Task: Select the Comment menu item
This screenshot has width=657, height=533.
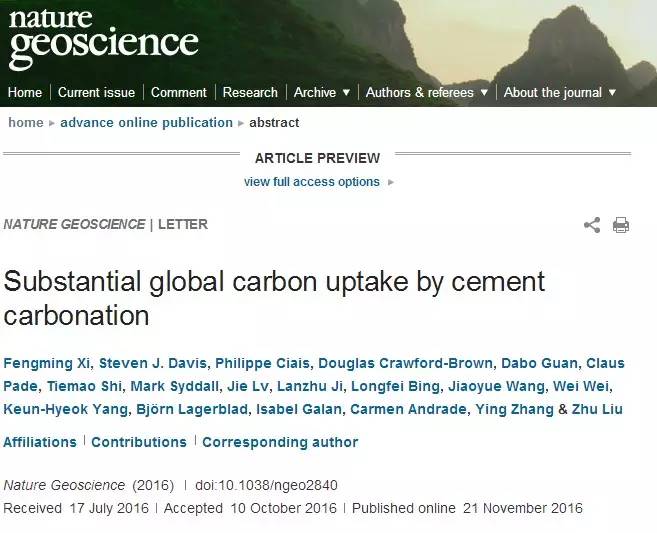Action: coord(179,92)
